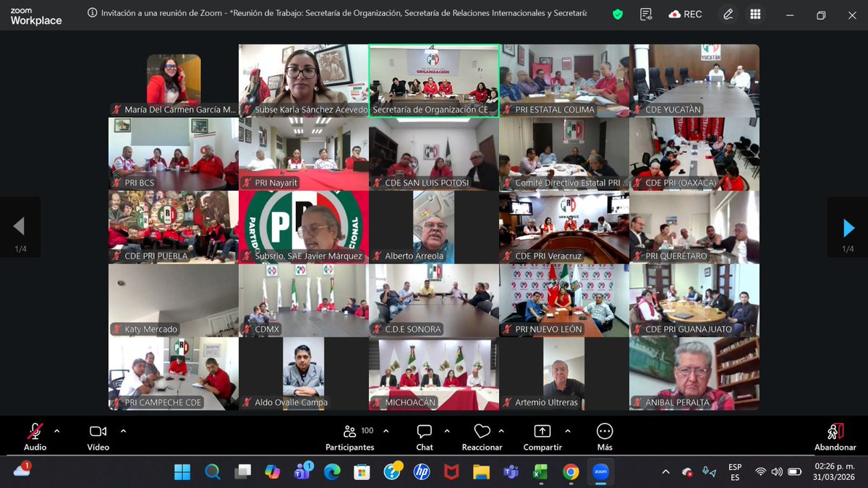Launch Copilot from taskbar
868x488 pixels.
(x=272, y=472)
